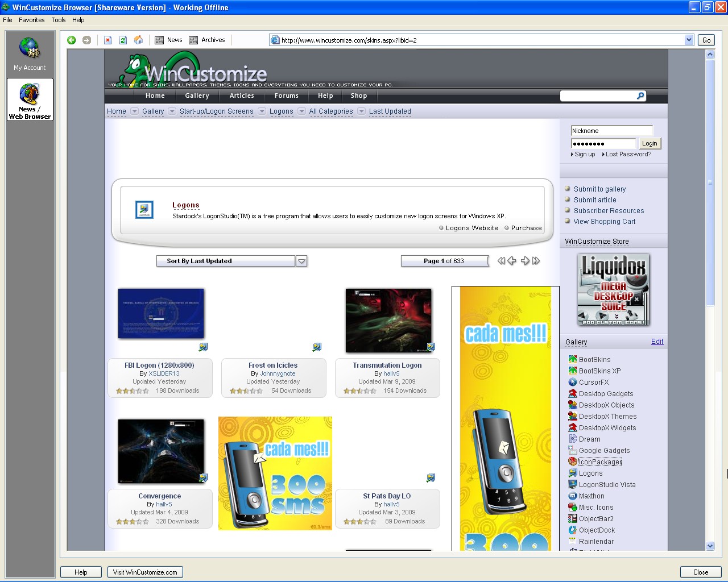Viewport: 728px width, 582px height.
Task: Open the Page 1 of 633 selector
Action: coord(444,261)
